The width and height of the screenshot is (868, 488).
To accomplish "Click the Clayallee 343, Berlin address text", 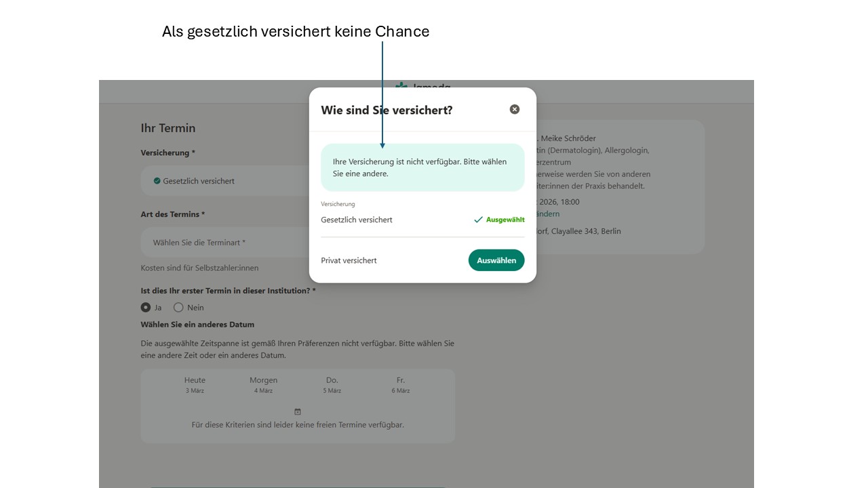I will (x=577, y=231).
